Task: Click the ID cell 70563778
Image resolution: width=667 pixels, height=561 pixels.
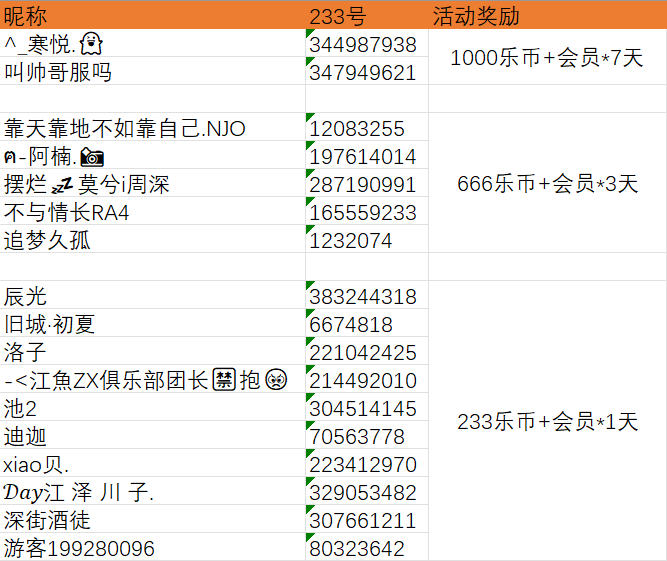Action: [367, 436]
